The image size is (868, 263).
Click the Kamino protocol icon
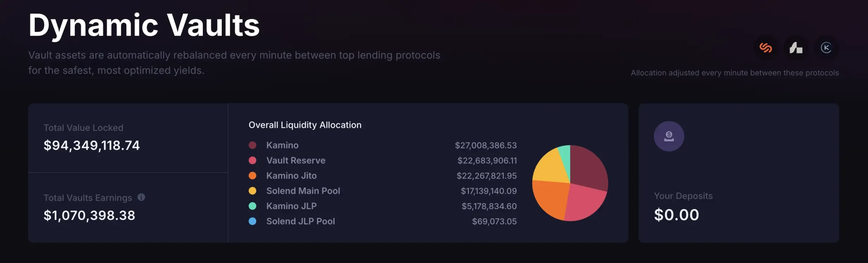point(827,48)
